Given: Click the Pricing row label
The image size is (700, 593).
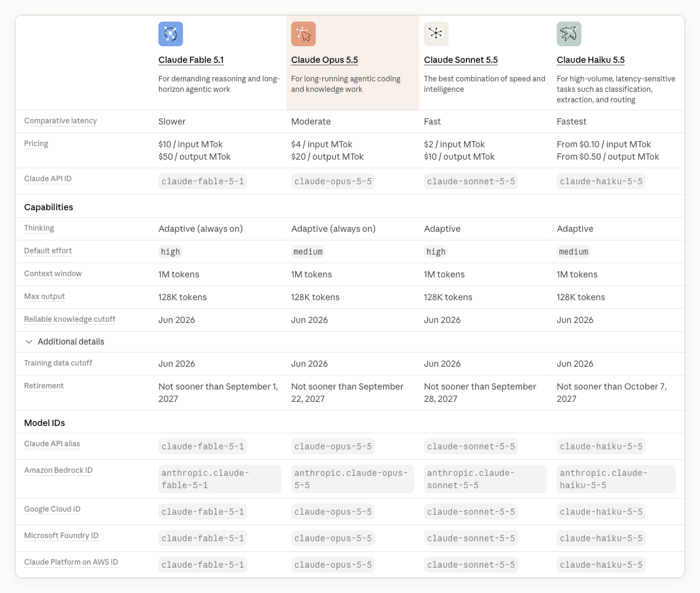Looking at the screenshot, I should pos(36,144).
